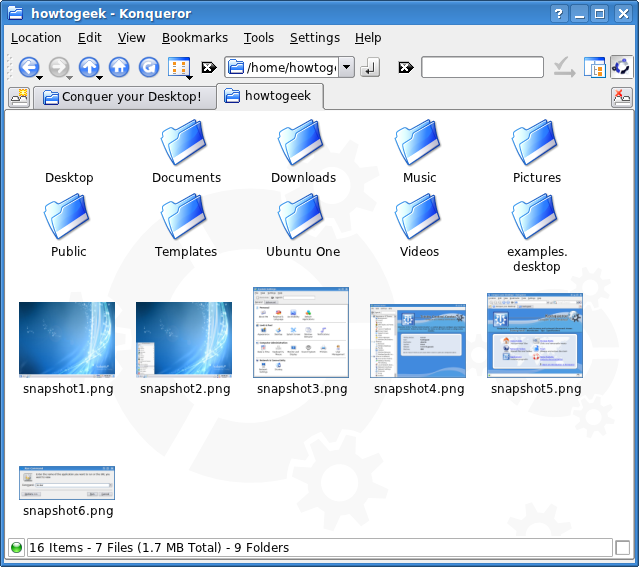The height and width of the screenshot is (567, 639).
Task: Click the window layout toolbar icon
Action: point(594,67)
